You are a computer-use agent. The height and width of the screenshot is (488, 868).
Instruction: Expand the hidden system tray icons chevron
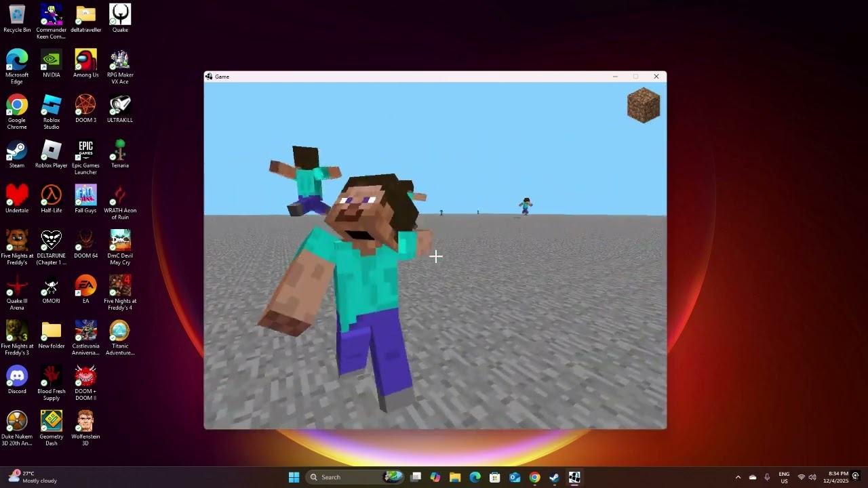(x=738, y=477)
